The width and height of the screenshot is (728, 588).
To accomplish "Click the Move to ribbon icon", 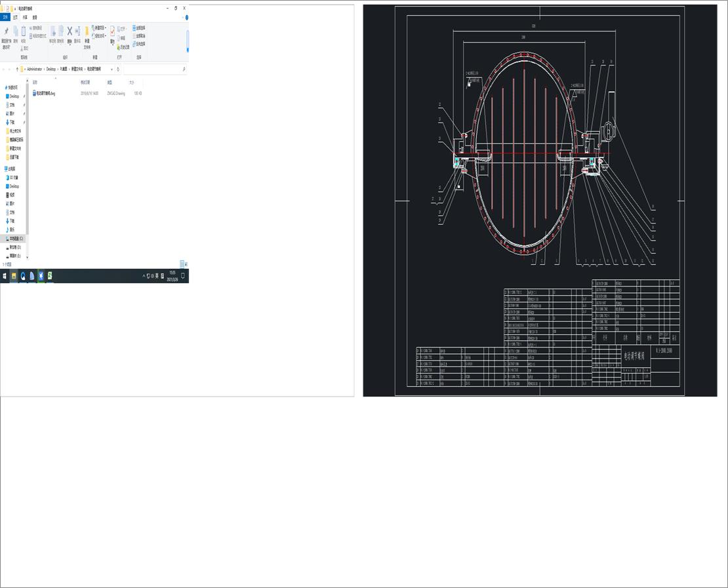I will (x=53, y=31).
